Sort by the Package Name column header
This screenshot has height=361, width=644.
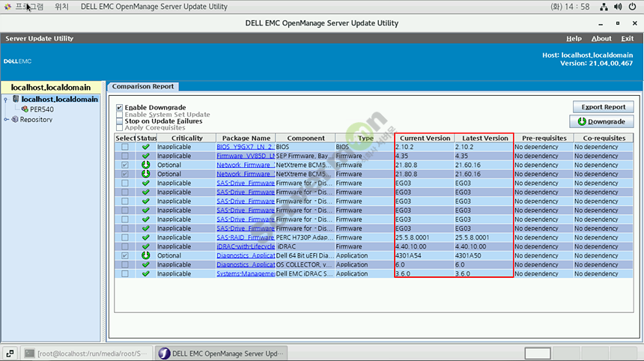(x=246, y=138)
